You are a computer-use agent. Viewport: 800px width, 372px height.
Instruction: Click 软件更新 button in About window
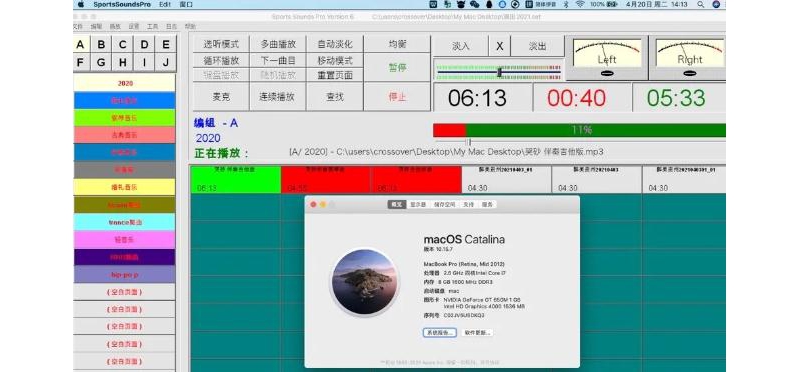[478, 332]
